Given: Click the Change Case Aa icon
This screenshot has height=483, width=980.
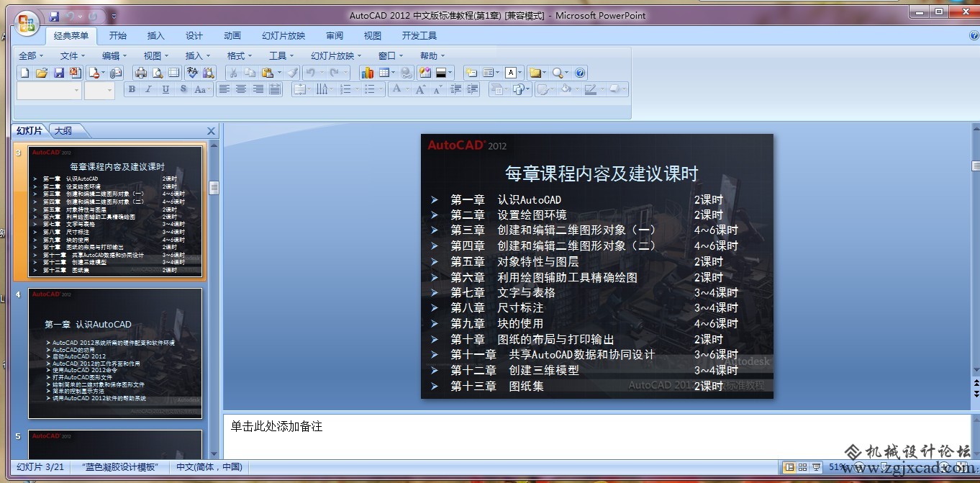Looking at the screenshot, I should (x=201, y=89).
